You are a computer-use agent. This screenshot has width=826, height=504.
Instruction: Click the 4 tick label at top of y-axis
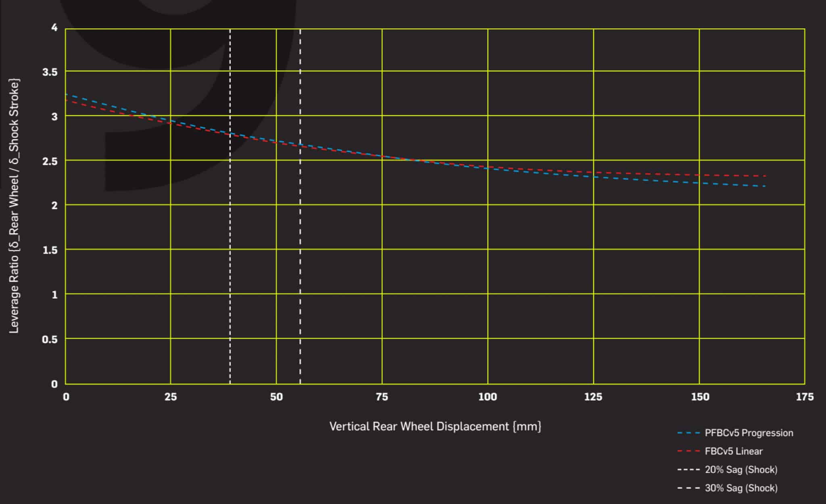54,28
